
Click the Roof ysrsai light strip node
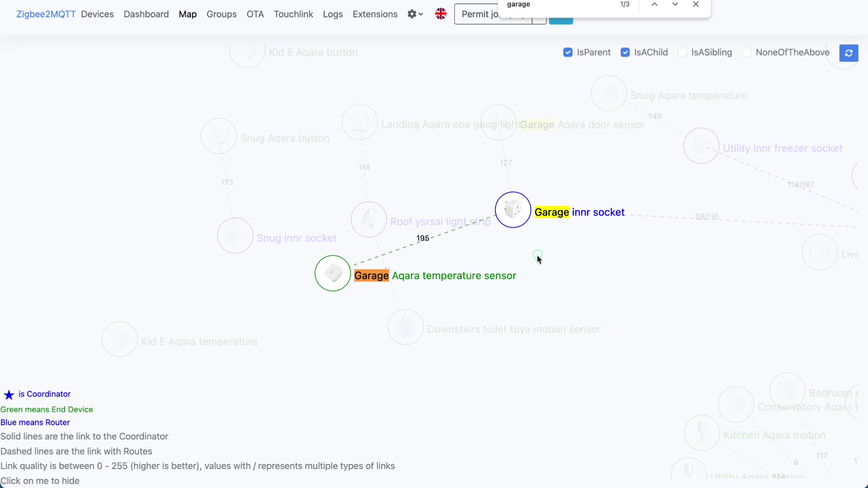(369, 220)
